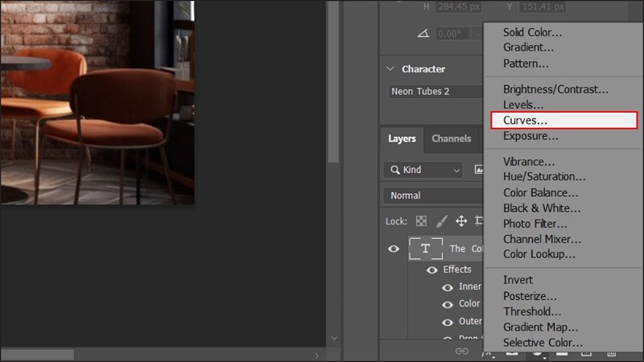Apply the Invert adjustment

click(518, 280)
